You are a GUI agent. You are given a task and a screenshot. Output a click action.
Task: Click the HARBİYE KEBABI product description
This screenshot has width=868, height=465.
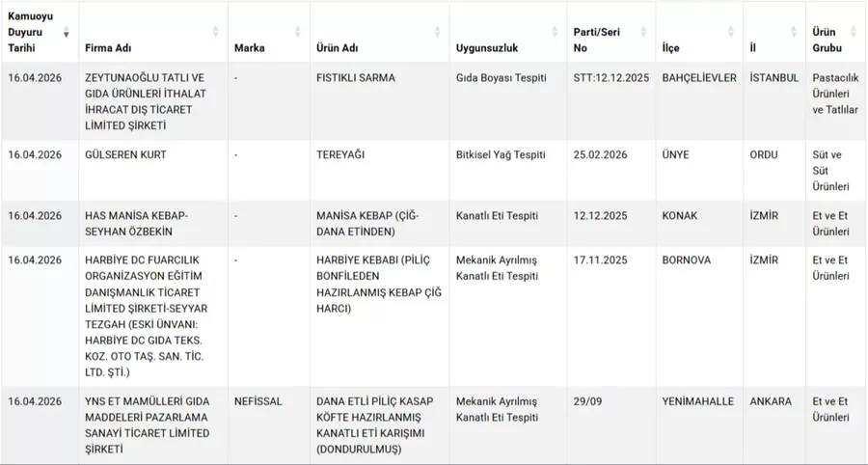click(x=378, y=285)
